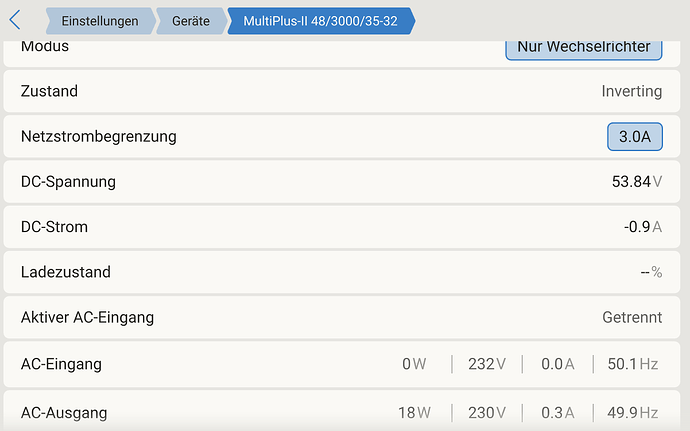
Task: Click the 232 V AC-Eingang voltage
Action: click(x=487, y=364)
